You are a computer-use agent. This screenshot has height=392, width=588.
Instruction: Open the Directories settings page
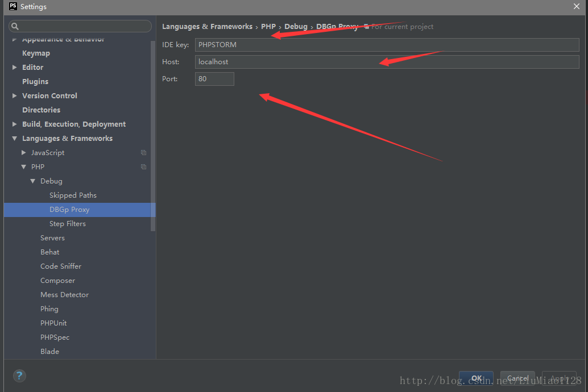42,110
